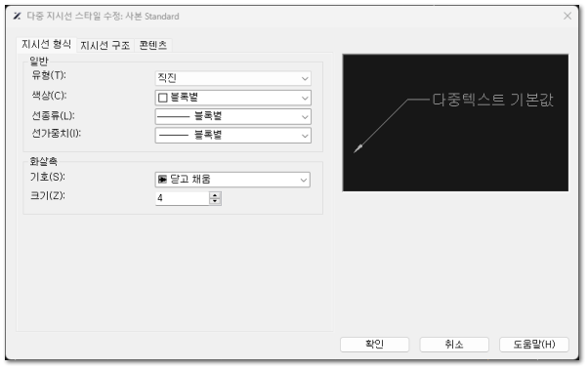Click the 크기(Z): label text
The width and height of the screenshot is (588, 369).
[x=48, y=195]
